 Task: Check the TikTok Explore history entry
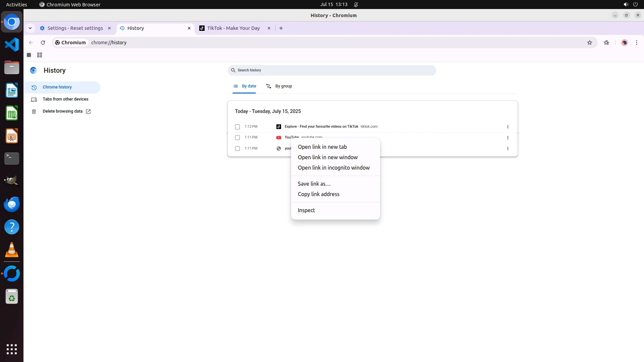pos(237,127)
